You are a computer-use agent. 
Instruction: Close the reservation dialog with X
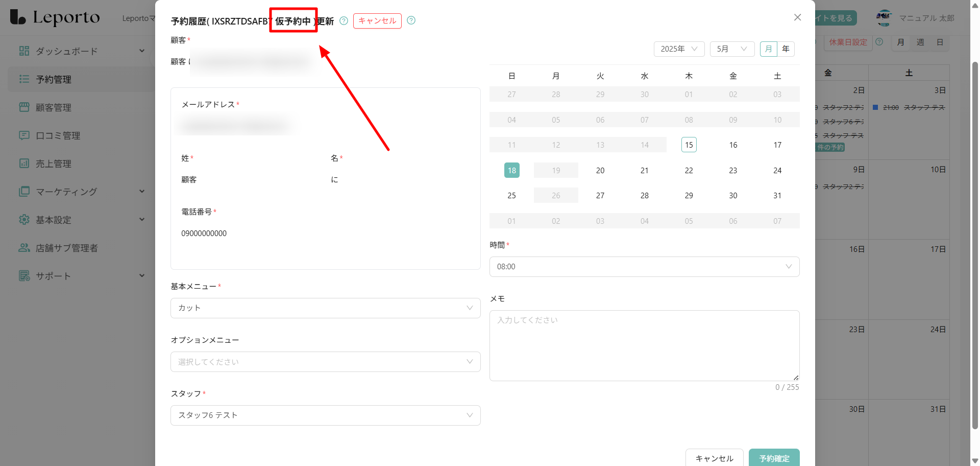(x=797, y=17)
